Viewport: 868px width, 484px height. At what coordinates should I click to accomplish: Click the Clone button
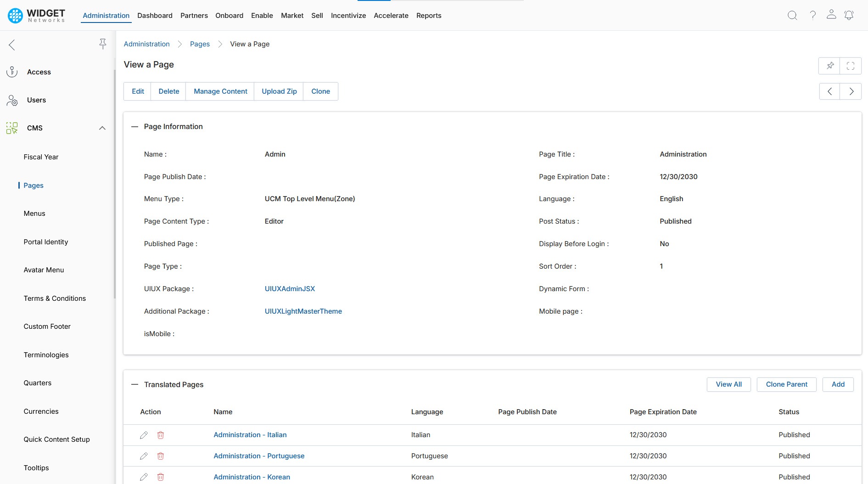click(x=320, y=91)
